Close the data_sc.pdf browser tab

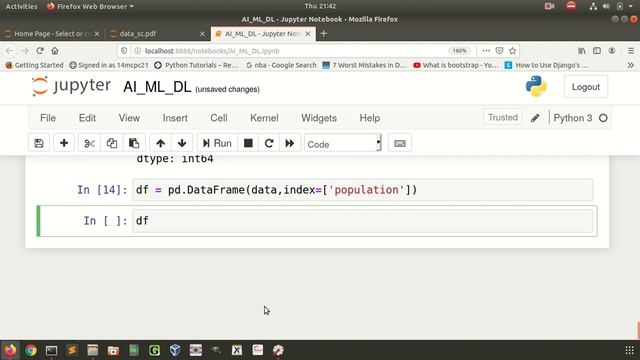202,34
